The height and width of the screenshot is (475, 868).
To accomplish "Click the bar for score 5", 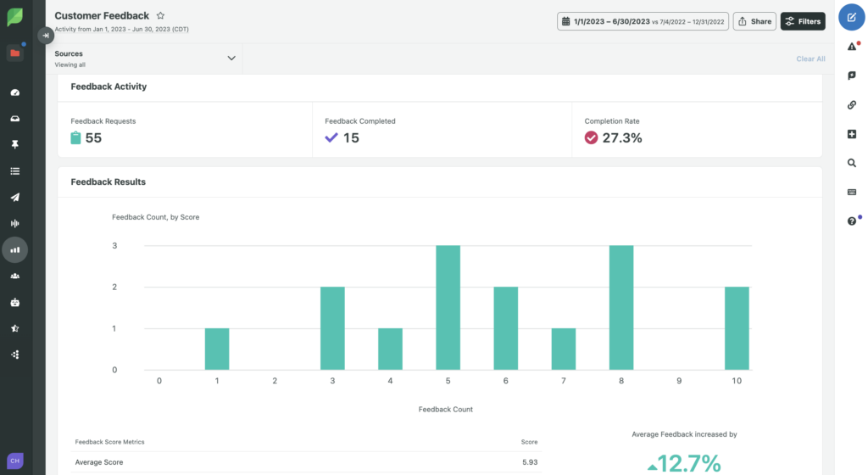I will pyautogui.click(x=448, y=308).
